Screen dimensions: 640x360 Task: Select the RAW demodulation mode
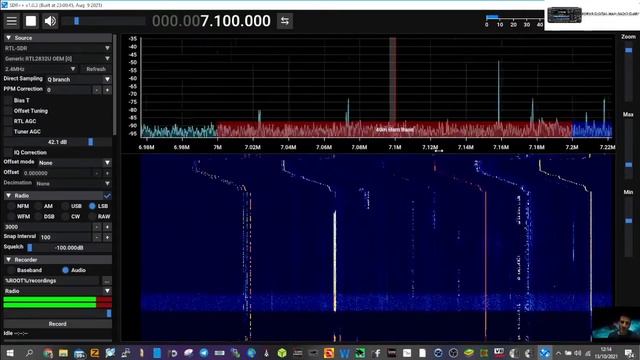(x=92, y=217)
